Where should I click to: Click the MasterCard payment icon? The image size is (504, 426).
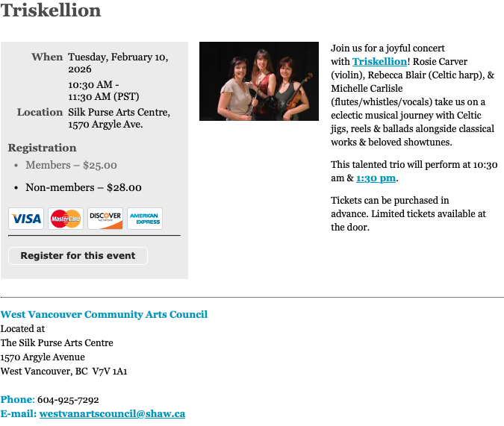point(66,219)
